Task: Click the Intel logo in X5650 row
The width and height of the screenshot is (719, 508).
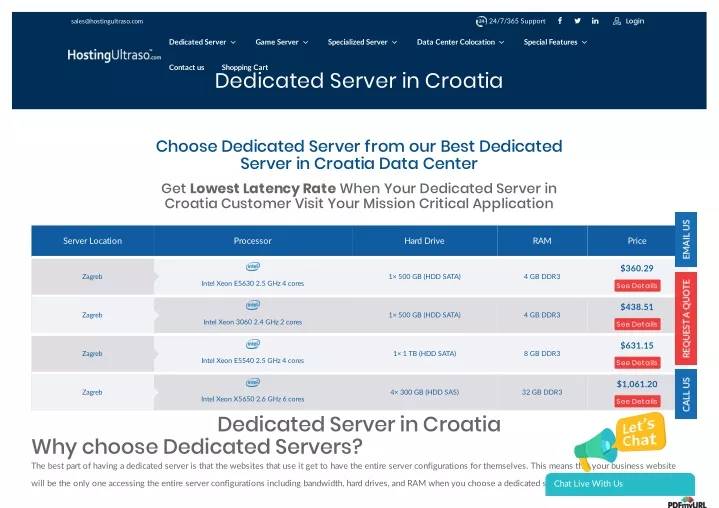Action: click(253, 382)
